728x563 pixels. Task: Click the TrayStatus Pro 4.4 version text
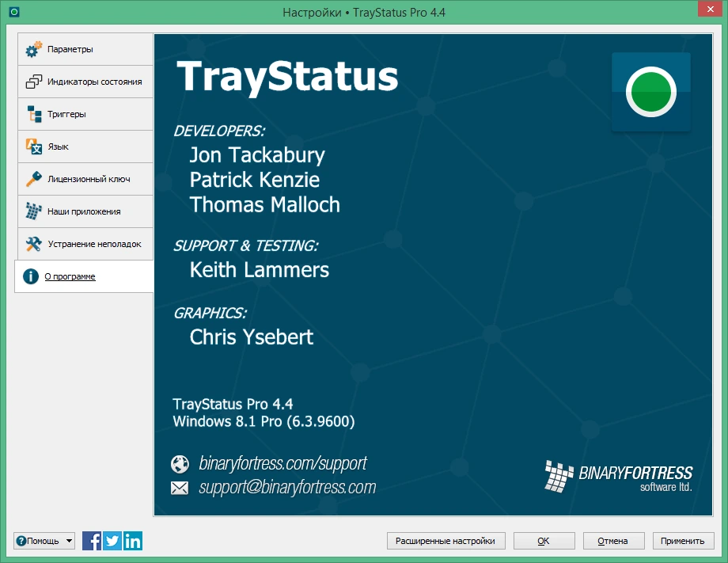tap(233, 404)
